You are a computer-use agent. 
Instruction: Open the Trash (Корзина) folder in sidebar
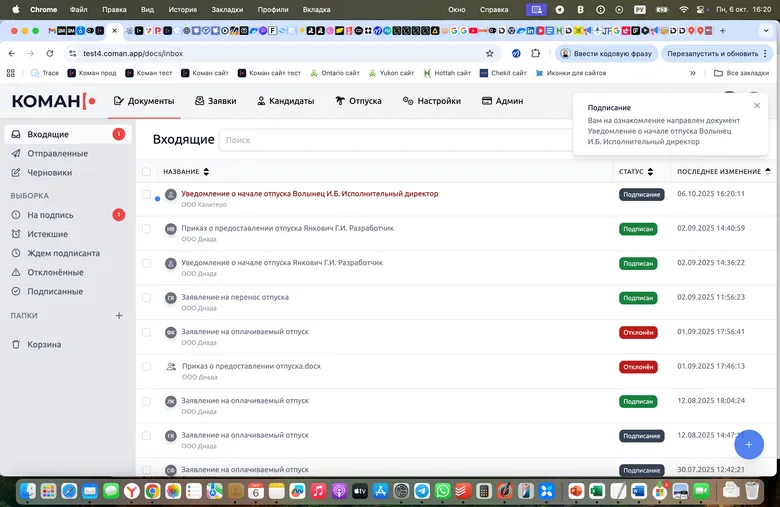(x=43, y=344)
